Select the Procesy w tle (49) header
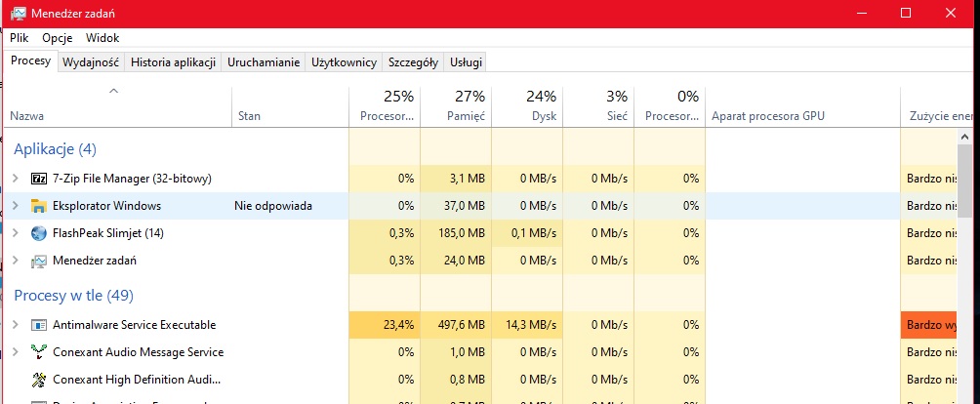 (74, 296)
